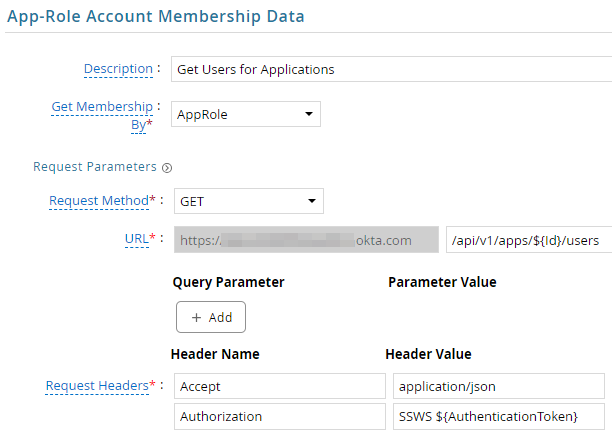Collapse the Request Parameters section arrow icon
The width and height of the screenshot is (612, 434).
pos(167,168)
